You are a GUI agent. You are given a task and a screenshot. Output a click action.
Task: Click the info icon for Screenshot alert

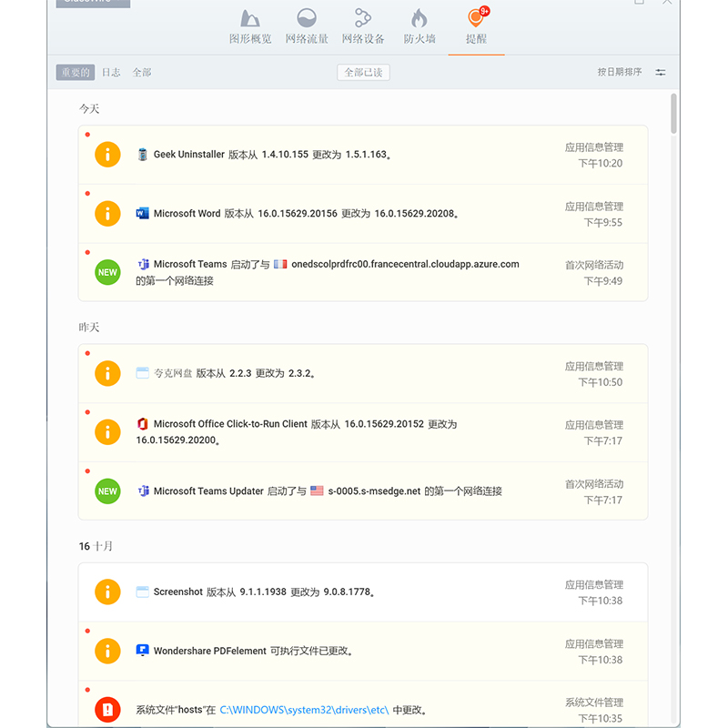(107, 591)
